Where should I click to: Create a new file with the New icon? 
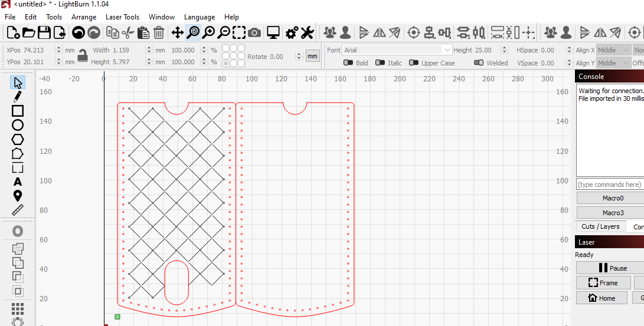tap(14, 32)
